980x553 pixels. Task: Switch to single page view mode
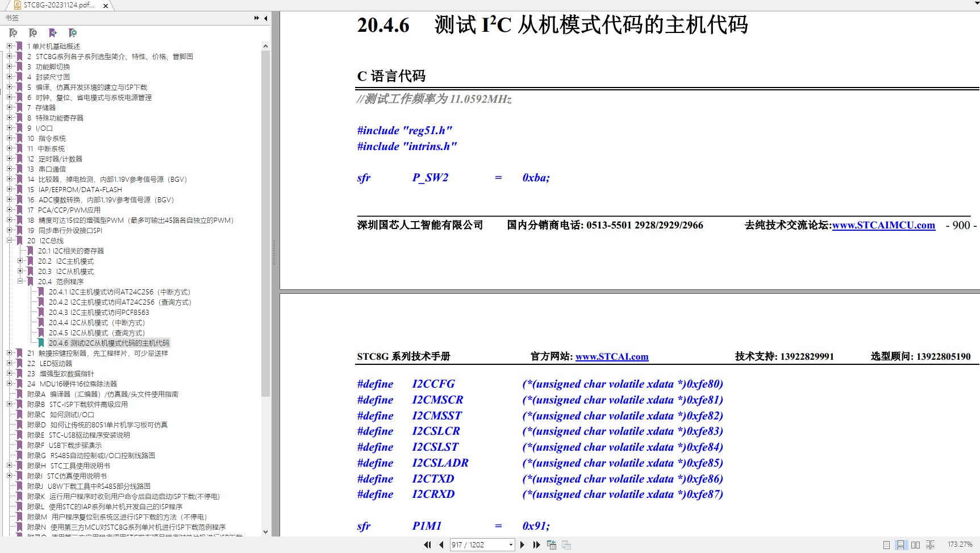click(x=886, y=544)
